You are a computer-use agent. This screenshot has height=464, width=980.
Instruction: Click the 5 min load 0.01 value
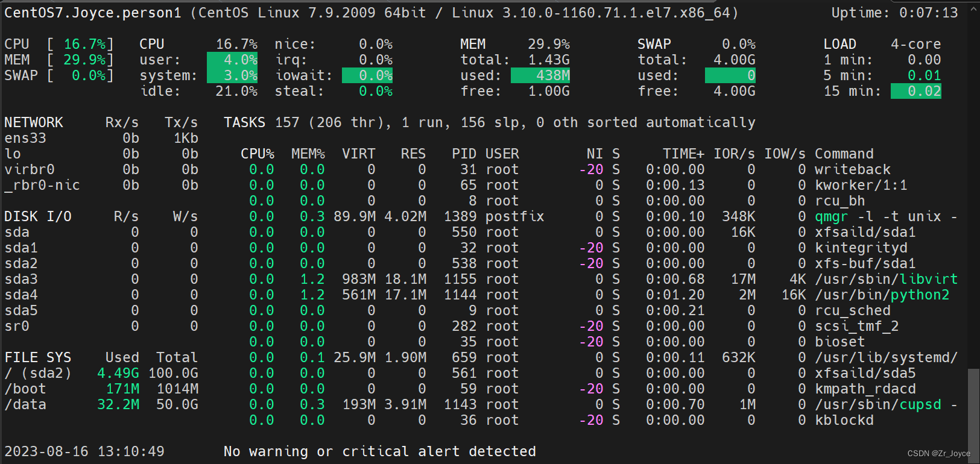click(925, 75)
